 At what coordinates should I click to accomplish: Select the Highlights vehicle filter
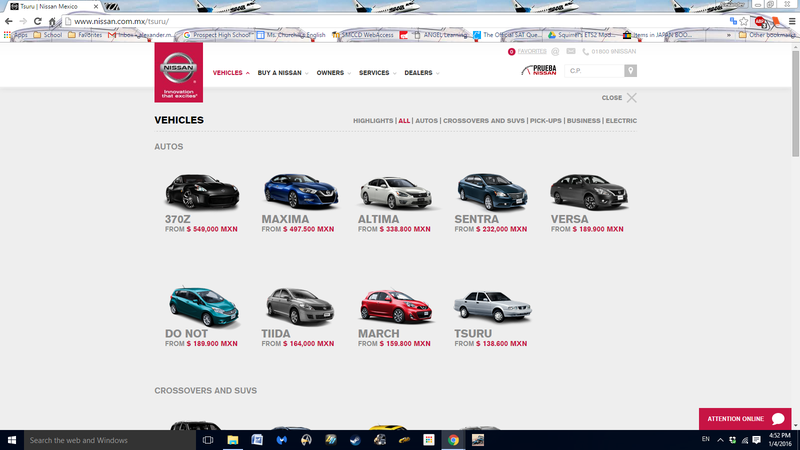pyautogui.click(x=373, y=121)
